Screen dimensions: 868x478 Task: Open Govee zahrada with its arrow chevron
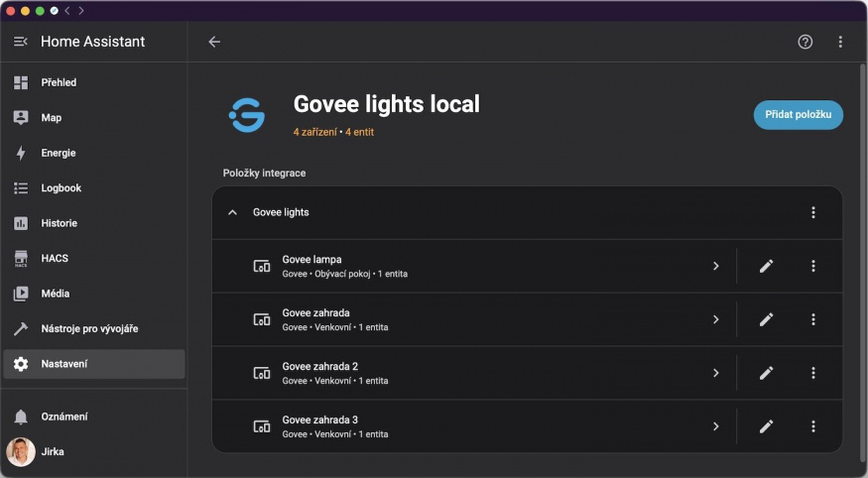point(716,319)
